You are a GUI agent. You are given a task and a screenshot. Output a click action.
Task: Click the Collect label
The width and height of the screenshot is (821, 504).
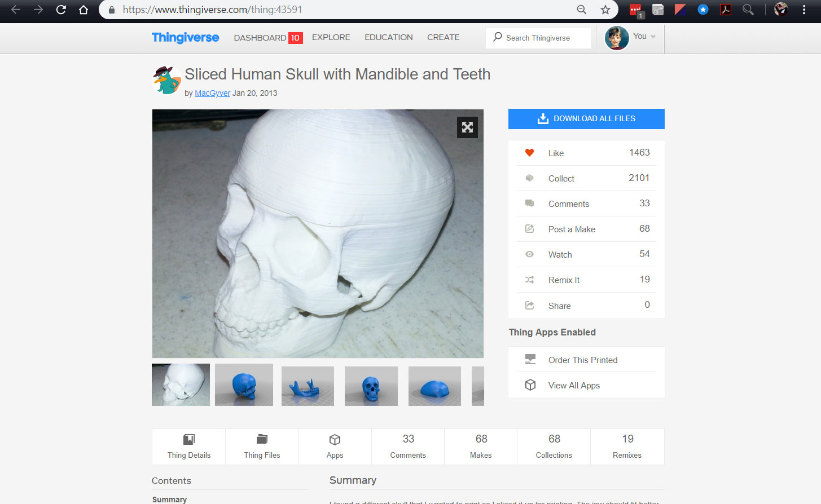pos(561,179)
